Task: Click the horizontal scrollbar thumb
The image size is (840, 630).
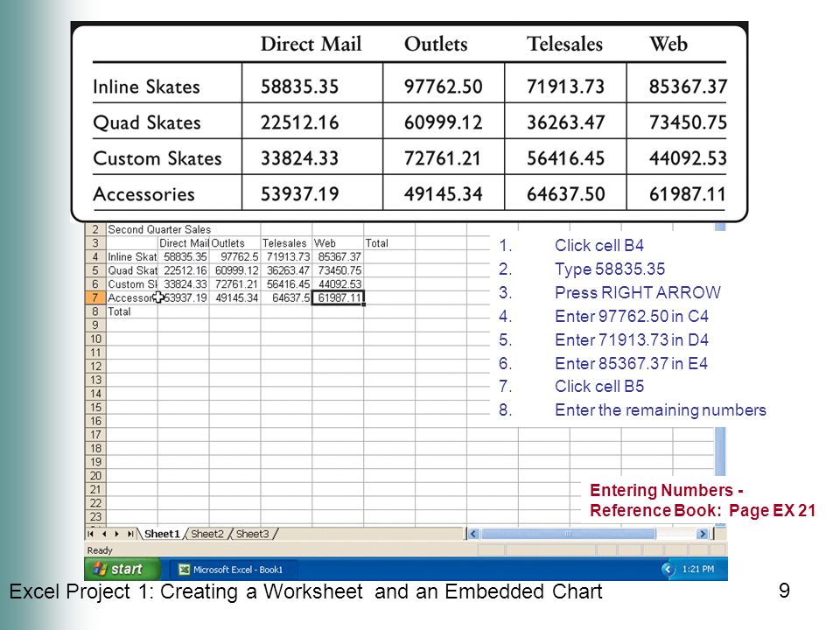Action: [x=569, y=534]
